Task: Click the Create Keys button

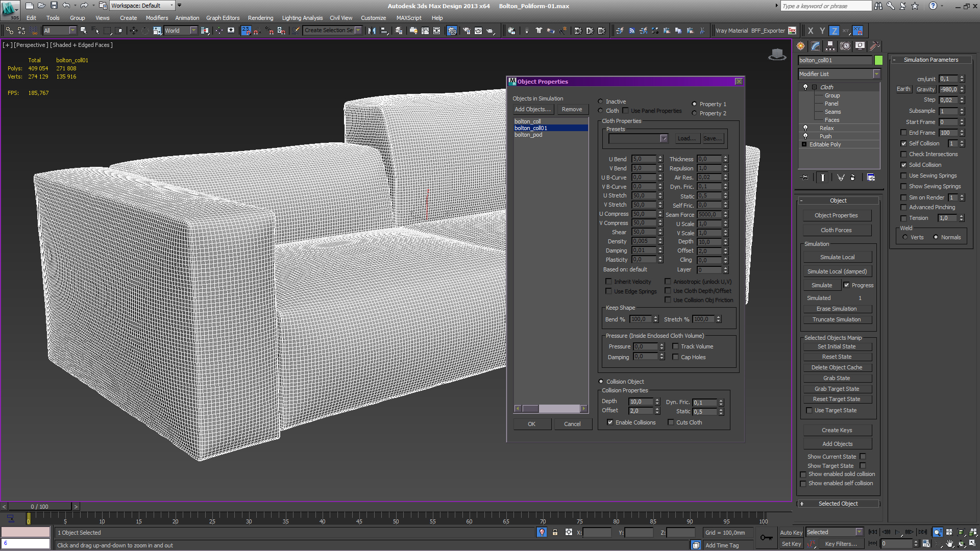Action: tap(837, 430)
